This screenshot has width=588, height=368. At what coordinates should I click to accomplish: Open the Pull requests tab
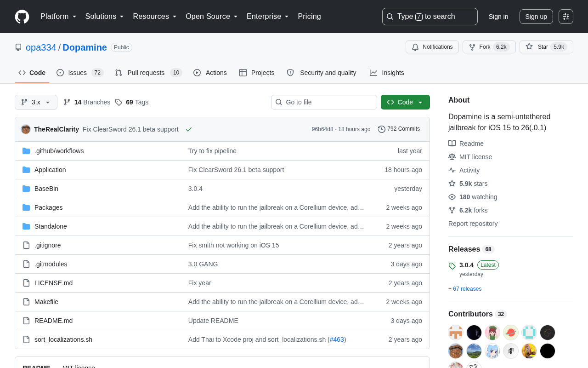tap(148, 73)
